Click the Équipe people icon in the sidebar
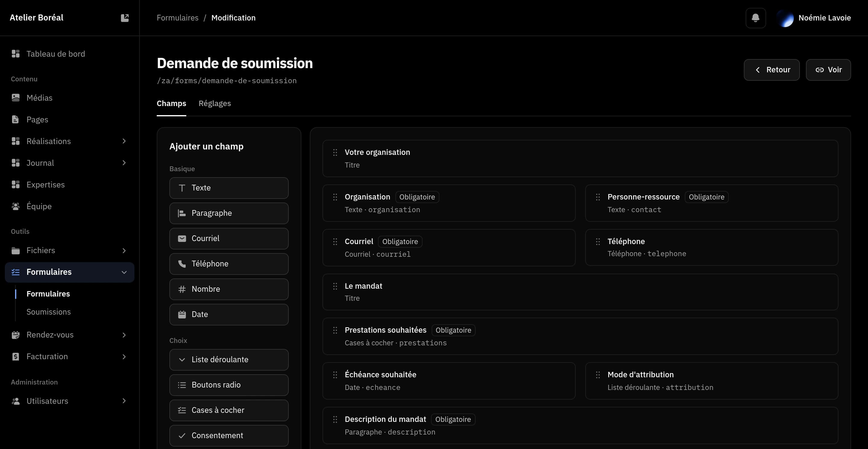This screenshot has width=868, height=449. 15,206
